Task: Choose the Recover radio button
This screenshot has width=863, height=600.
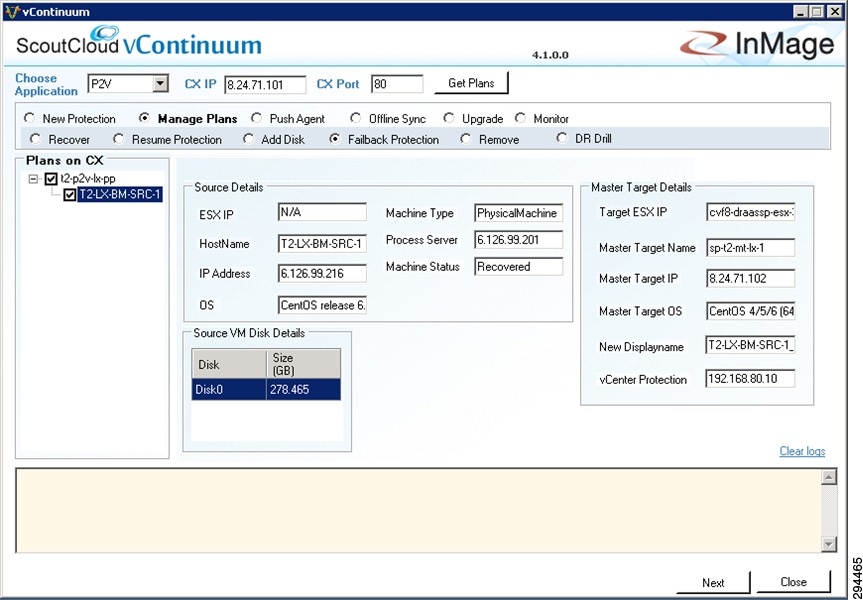Action: coord(35,139)
